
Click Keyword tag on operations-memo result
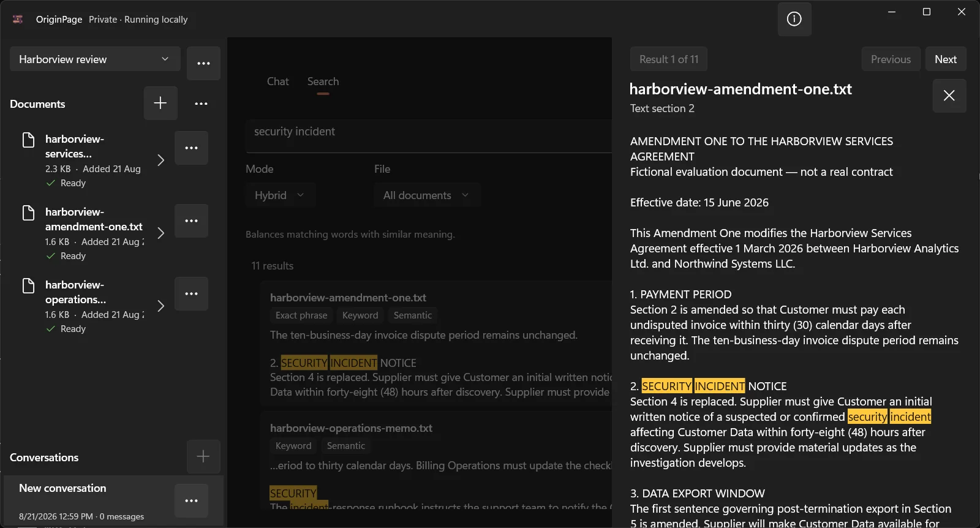click(x=293, y=445)
